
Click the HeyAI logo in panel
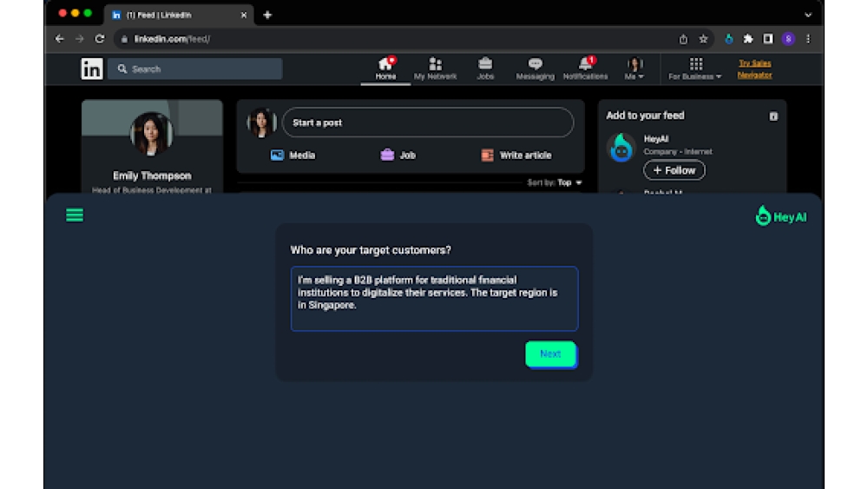coord(780,216)
